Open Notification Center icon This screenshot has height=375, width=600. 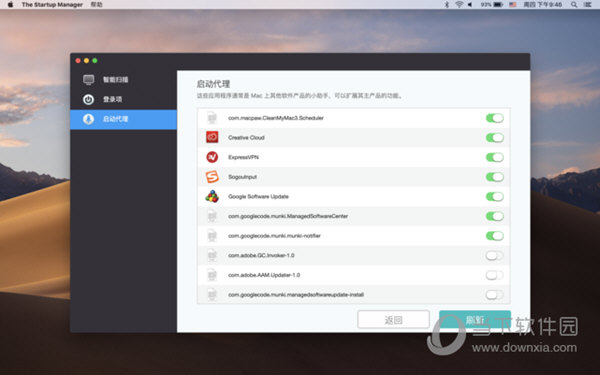(588, 5)
